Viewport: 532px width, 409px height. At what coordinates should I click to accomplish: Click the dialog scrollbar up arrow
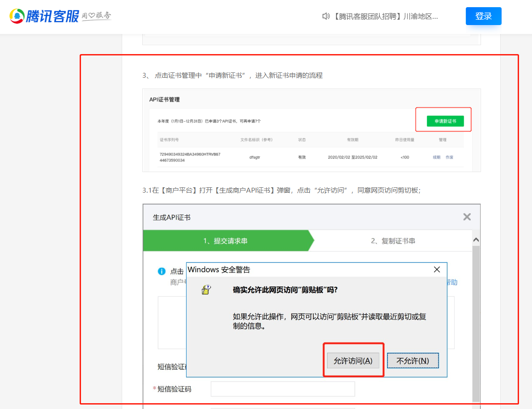click(x=476, y=240)
